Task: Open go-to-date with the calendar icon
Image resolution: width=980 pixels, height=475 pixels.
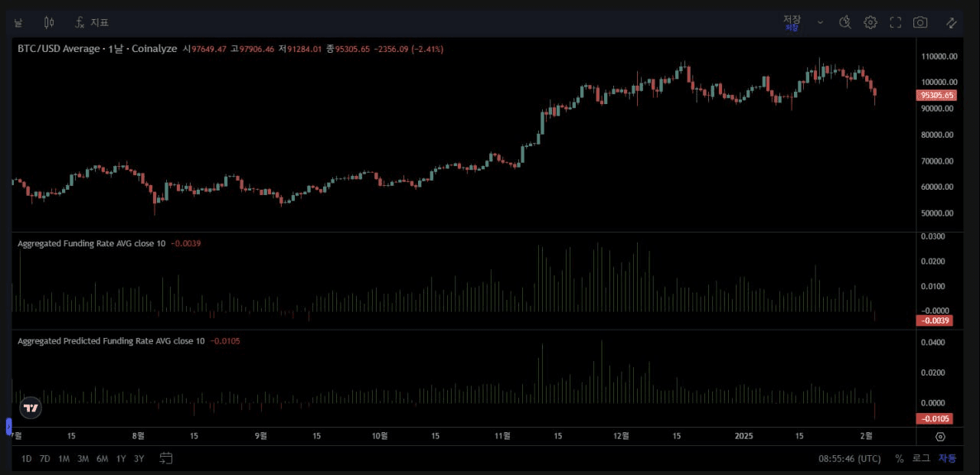Action: tap(166, 458)
